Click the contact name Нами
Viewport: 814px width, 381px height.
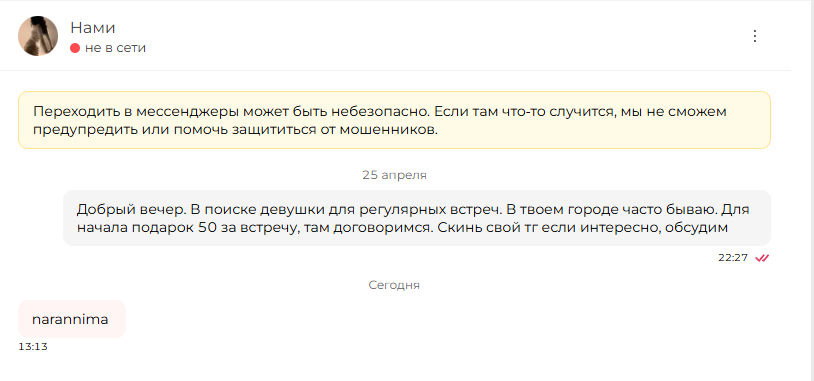pyautogui.click(x=93, y=28)
